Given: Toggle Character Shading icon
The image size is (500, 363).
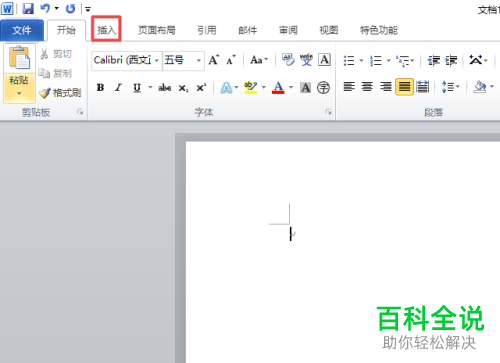Looking at the screenshot, I should click(x=305, y=88).
